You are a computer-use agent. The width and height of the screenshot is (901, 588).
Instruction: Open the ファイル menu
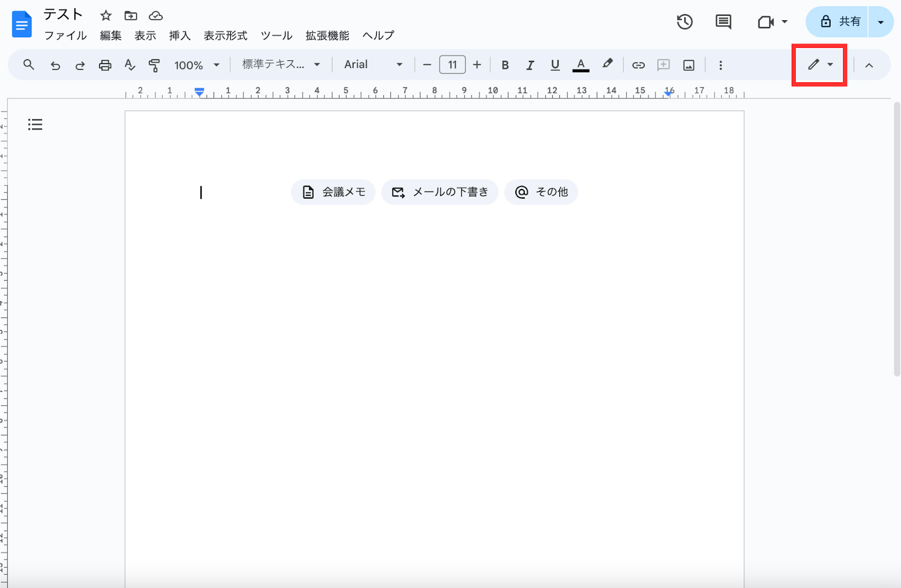[x=65, y=35]
